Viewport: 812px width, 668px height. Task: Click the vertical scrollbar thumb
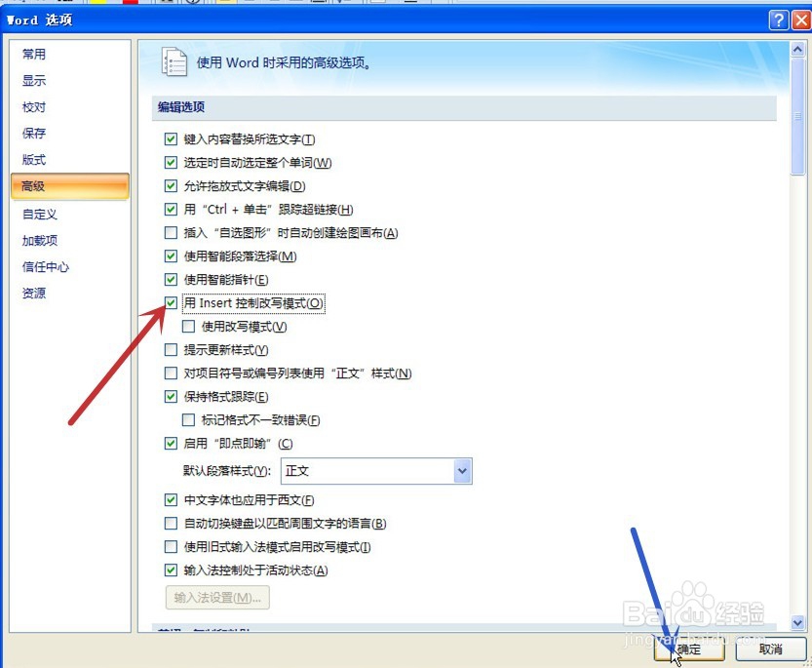(797, 117)
